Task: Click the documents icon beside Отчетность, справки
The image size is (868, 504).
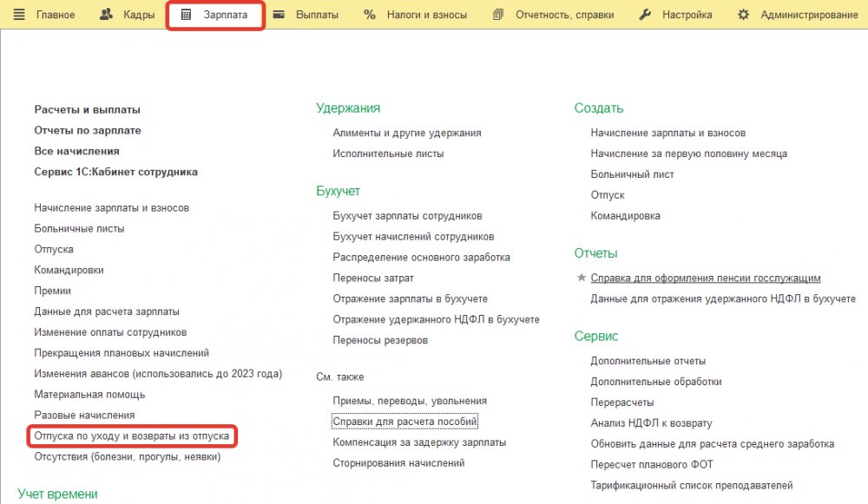Action: click(x=498, y=15)
